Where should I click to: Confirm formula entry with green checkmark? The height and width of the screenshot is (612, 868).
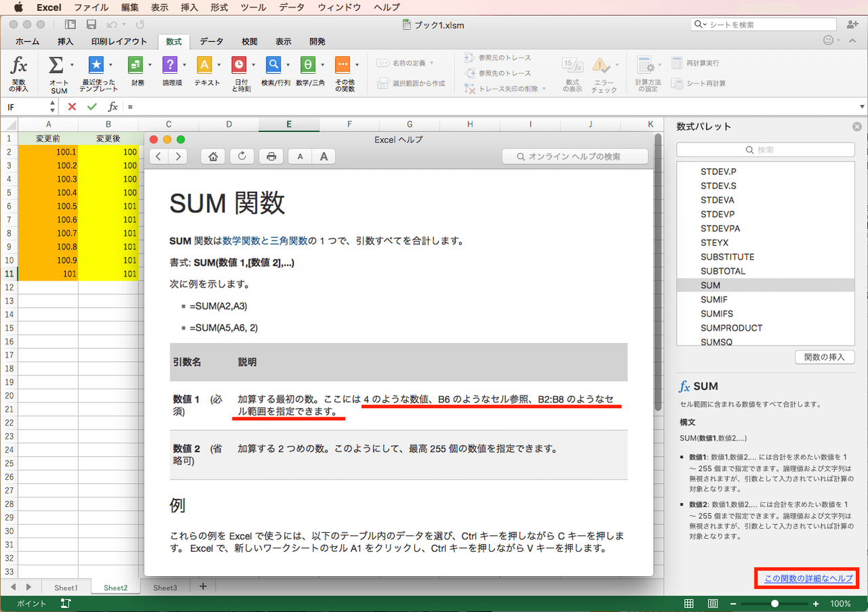point(92,106)
